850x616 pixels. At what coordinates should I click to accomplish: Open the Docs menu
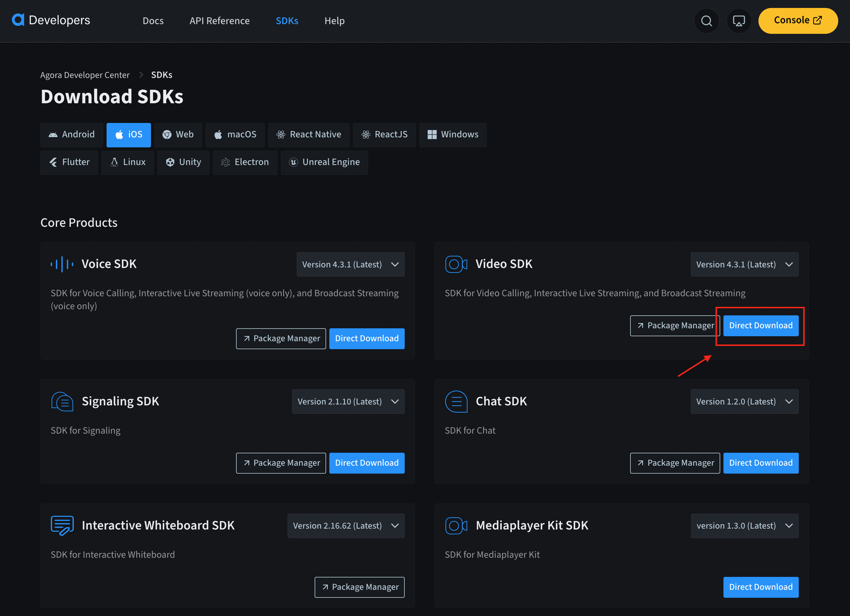pos(153,21)
